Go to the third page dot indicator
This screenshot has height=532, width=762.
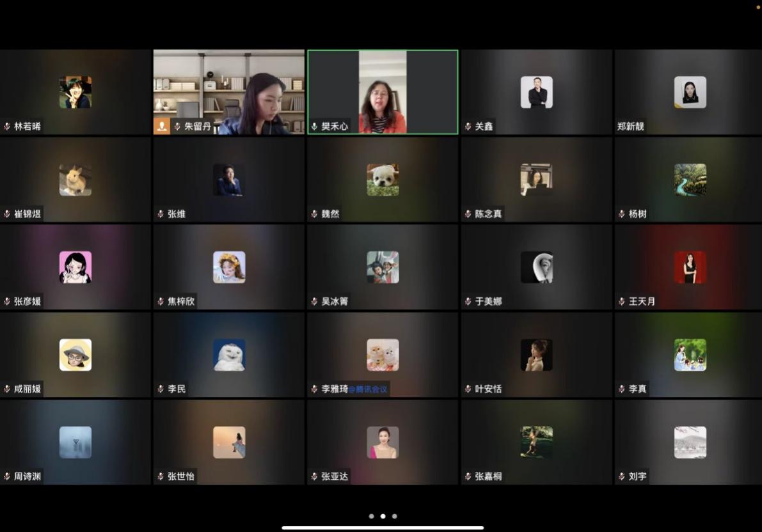pyautogui.click(x=395, y=516)
